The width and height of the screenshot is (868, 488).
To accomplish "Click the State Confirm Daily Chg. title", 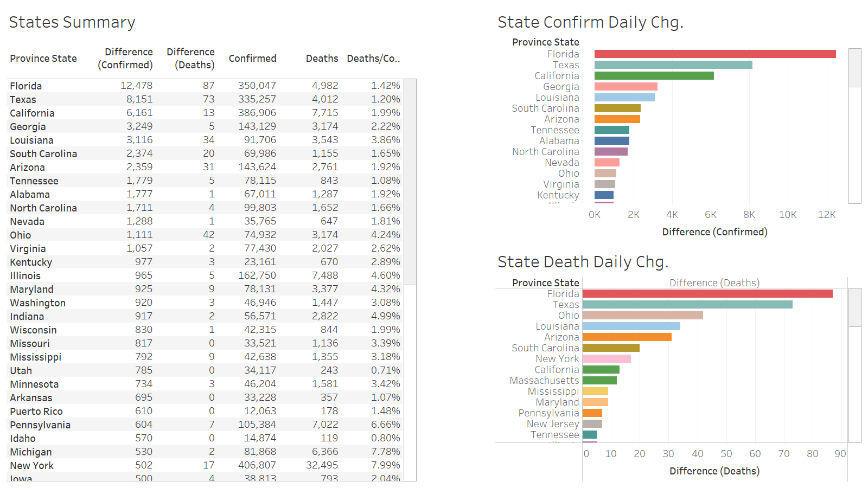I will pyautogui.click(x=590, y=22).
